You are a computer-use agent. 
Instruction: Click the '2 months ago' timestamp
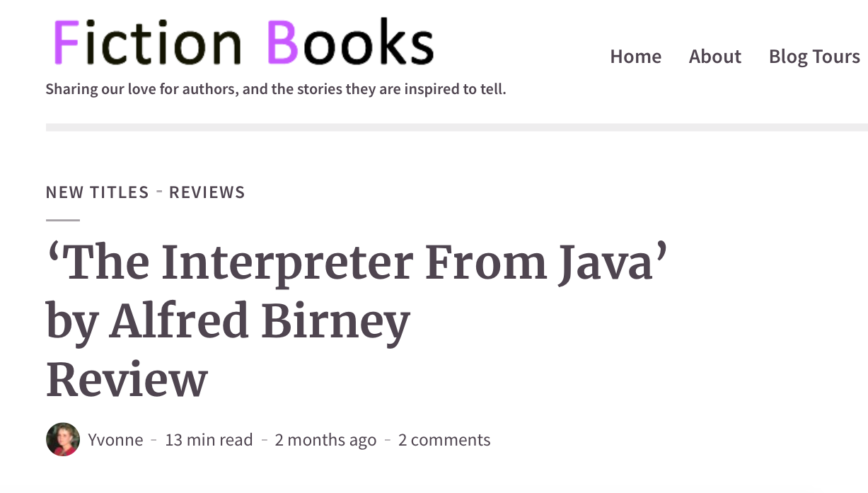point(325,439)
